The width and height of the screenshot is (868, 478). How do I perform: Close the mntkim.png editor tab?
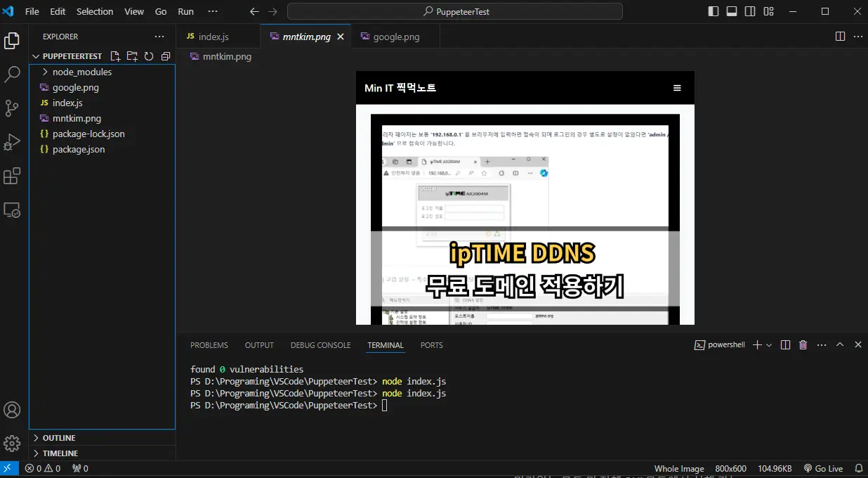pyautogui.click(x=341, y=37)
